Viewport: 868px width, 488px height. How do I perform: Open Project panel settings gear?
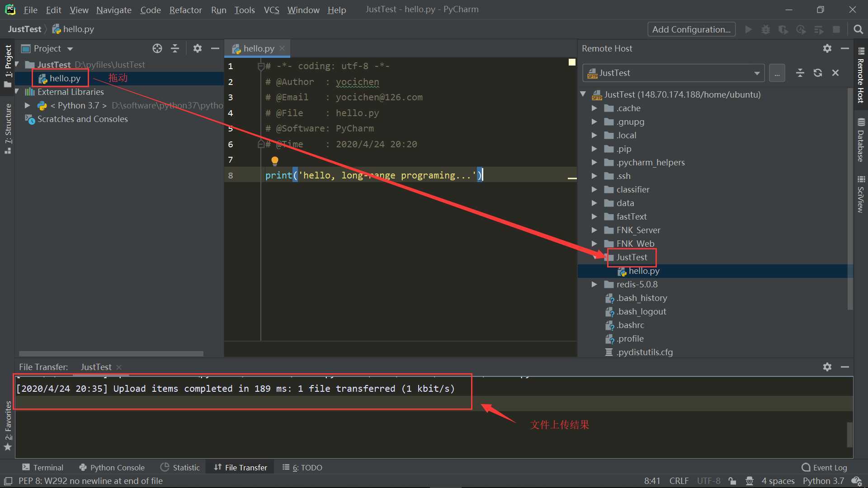(x=198, y=48)
